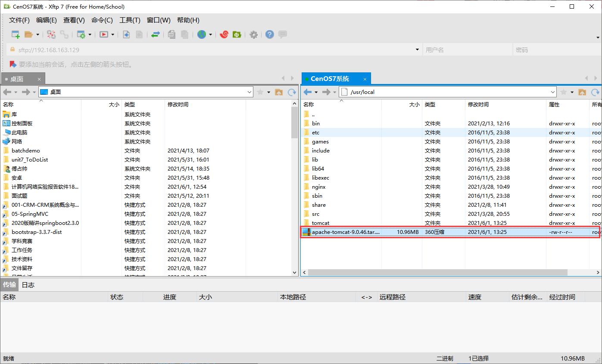Click the green Xftp companion icon
The image size is (602, 364).
click(x=237, y=34)
